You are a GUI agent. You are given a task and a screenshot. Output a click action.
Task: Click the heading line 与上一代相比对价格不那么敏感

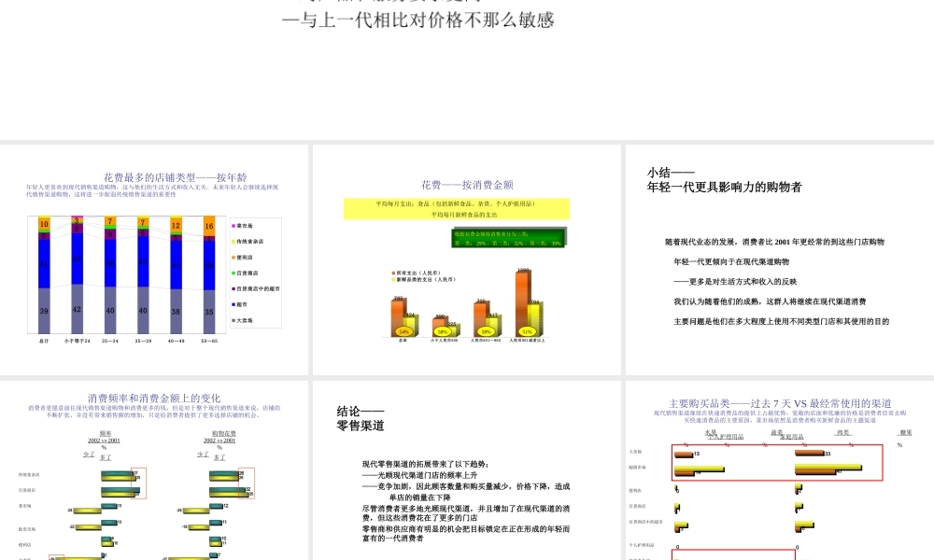coord(418,21)
